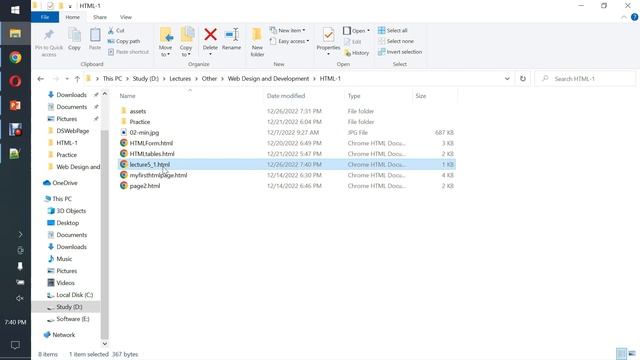Screen dimensions: 640x360
Task: Open PowerPoint from the taskbar
Action: (15, 105)
